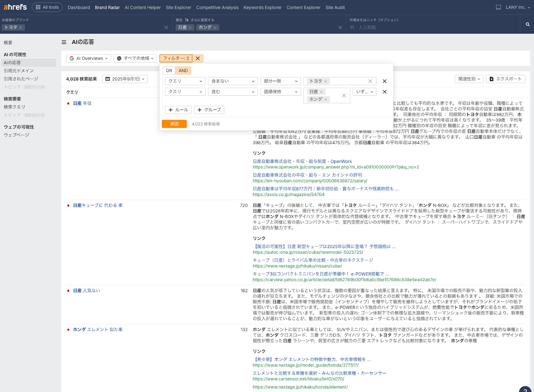This screenshot has height=392, width=534.
Task: Remove the first filter rule row
Action: point(384,81)
